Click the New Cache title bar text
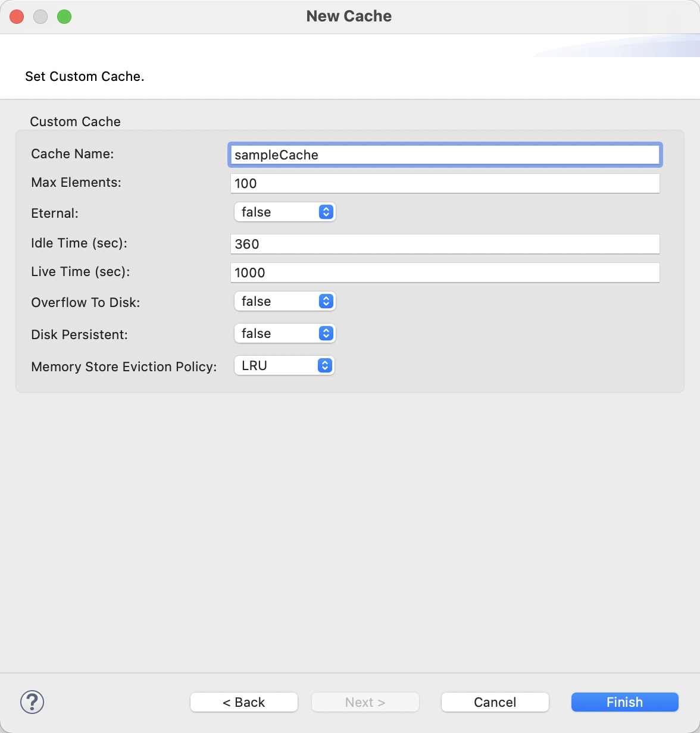The image size is (700, 733). [x=349, y=17]
